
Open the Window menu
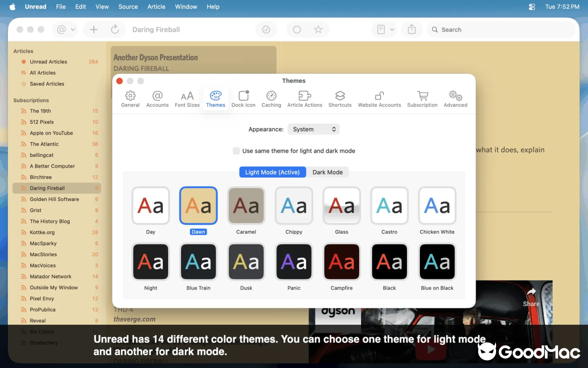186,6
